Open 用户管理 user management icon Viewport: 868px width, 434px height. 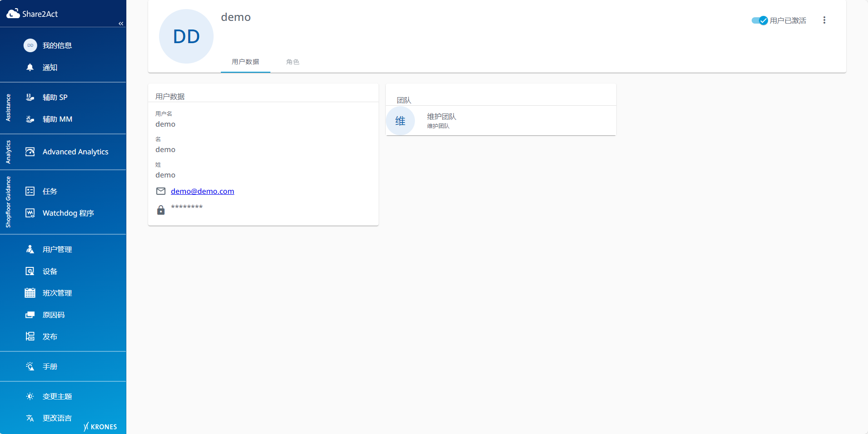tap(30, 249)
